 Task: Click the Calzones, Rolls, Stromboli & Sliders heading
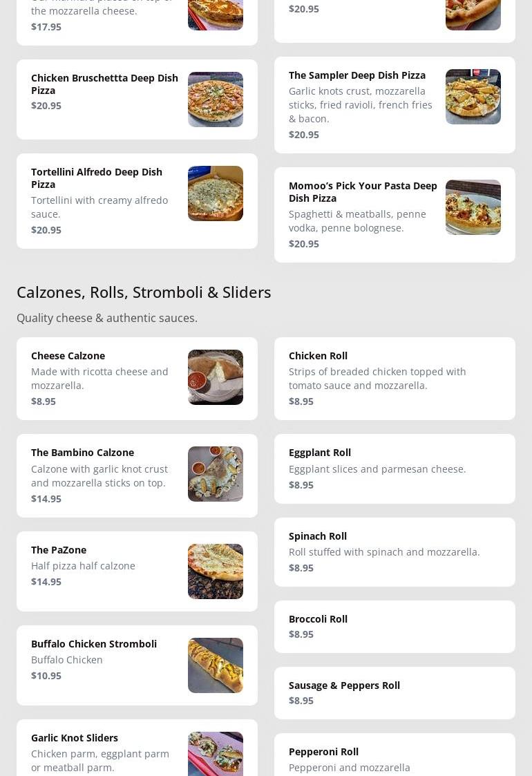pos(144,292)
